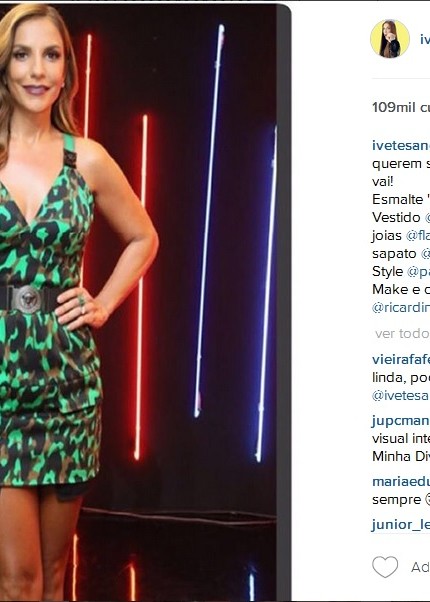Open the account name beside the avatar
Image resolution: width=430 pixels, height=602 pixels.
(x=425, y=39)
